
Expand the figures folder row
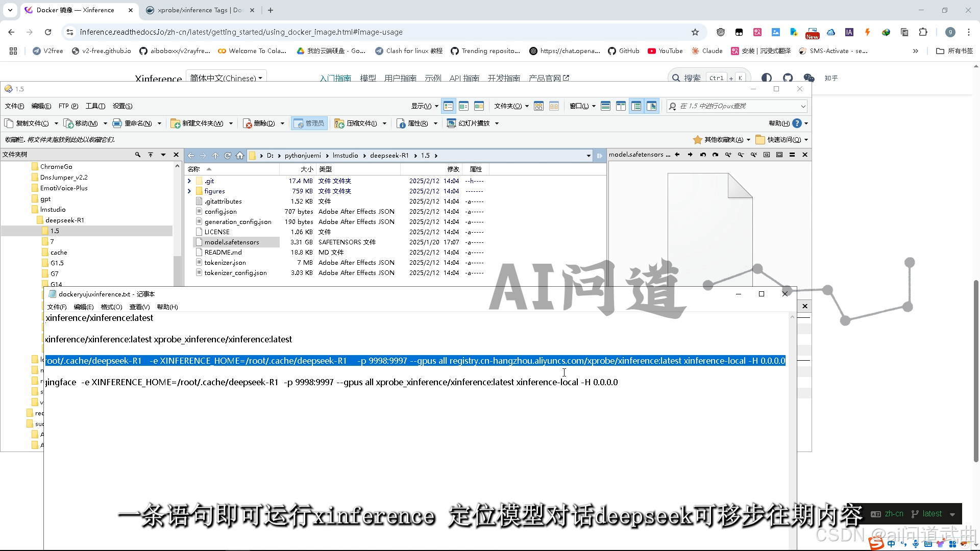point(189,191)
